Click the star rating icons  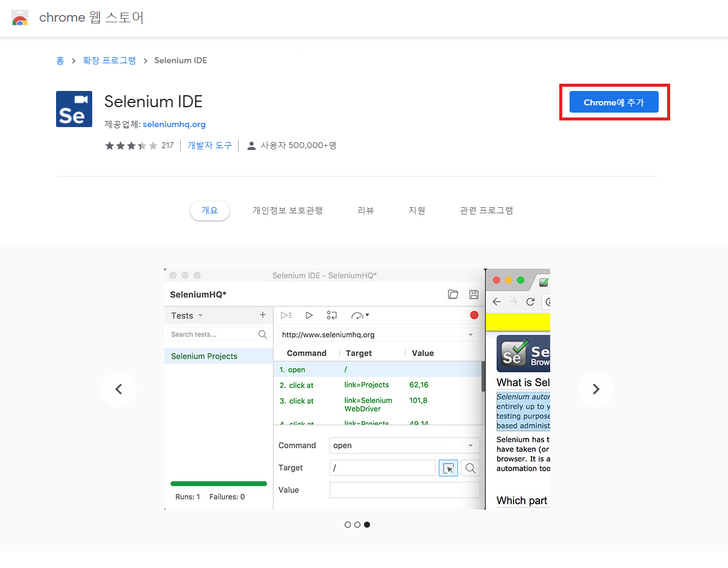coord(131,145)
